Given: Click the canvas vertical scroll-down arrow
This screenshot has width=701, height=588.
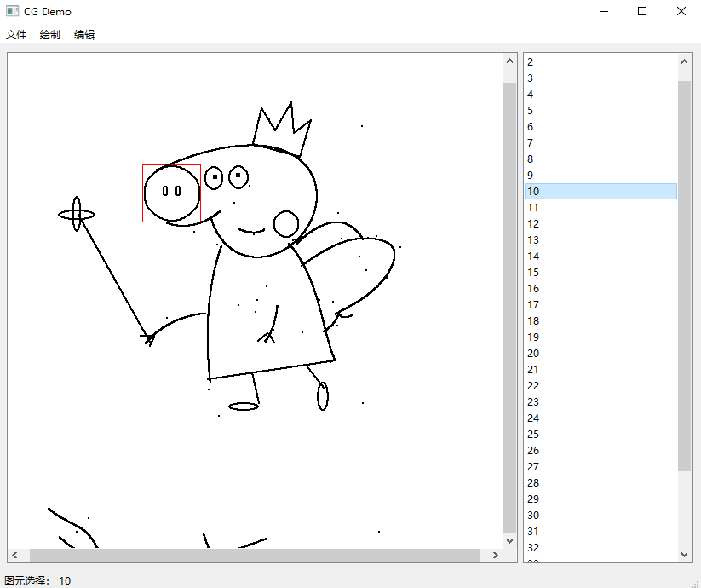Looking at the screenshot, I should [509, 540].
